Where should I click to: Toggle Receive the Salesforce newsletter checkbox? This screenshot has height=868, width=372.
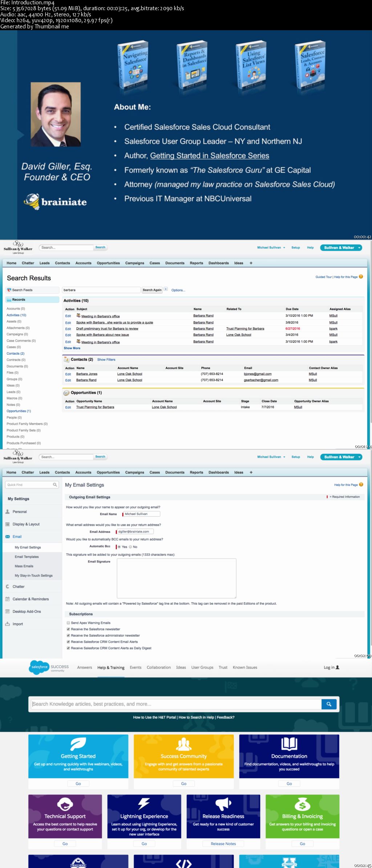point(68,629)
